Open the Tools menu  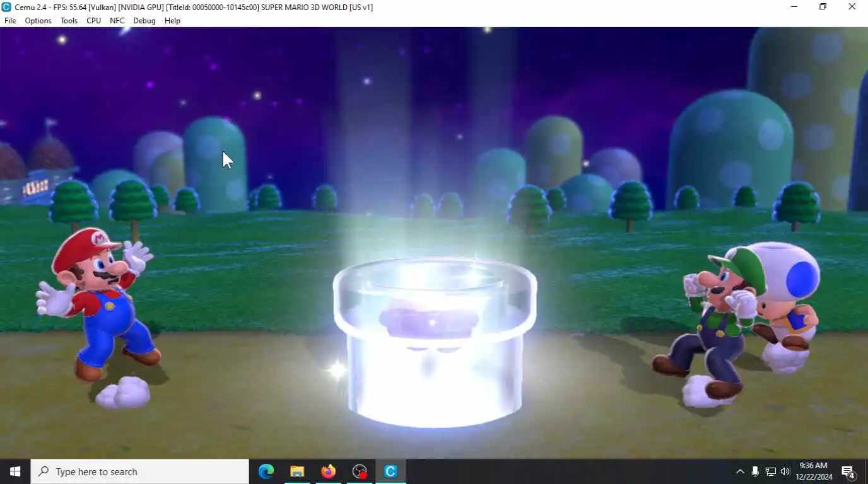pos(69,21)
